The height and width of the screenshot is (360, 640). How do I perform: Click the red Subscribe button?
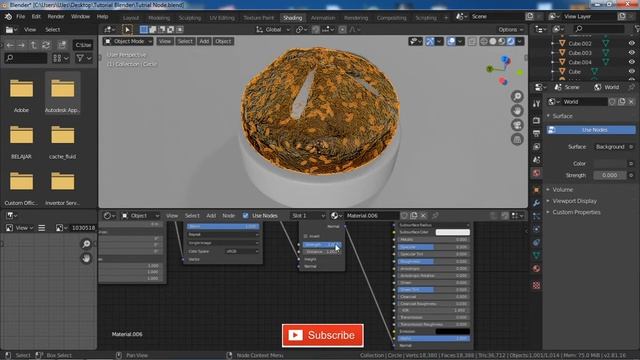coord(322,335)
